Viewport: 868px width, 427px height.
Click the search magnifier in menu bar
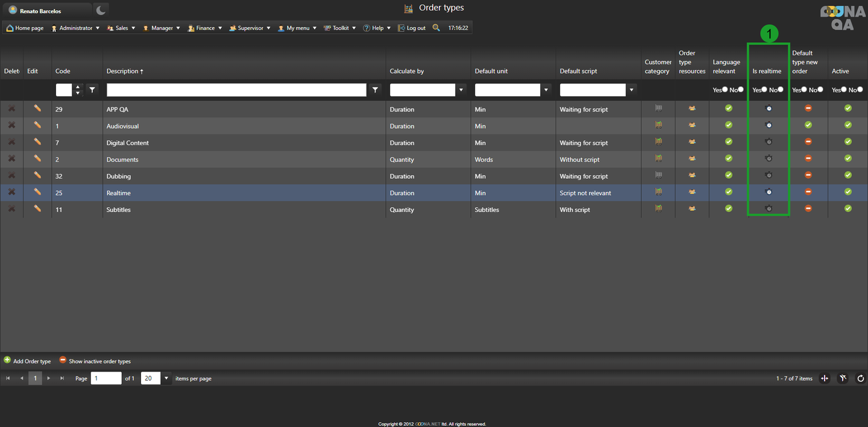[x=436, y=28]
